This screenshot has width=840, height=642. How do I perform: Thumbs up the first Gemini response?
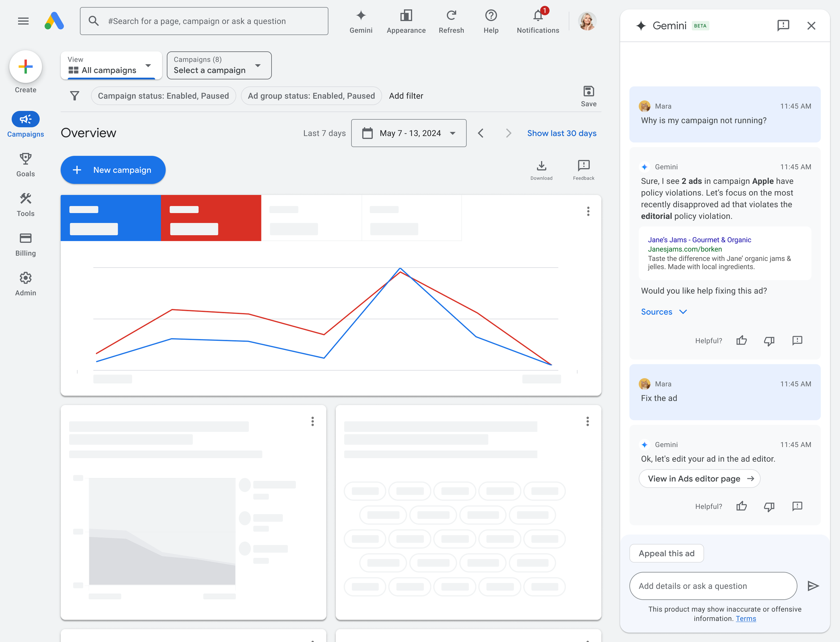tap(741, 340)
